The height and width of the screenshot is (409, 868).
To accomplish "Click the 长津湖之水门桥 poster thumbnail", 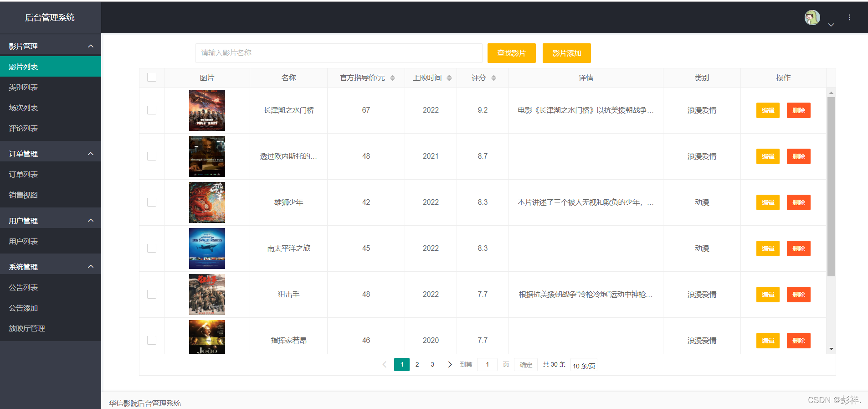I will point(207,110).
